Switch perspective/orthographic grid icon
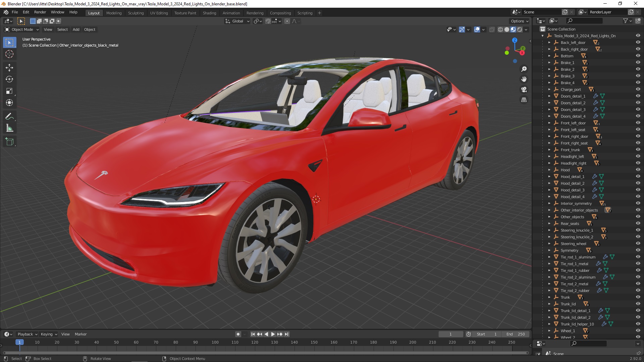 [524, 100]
